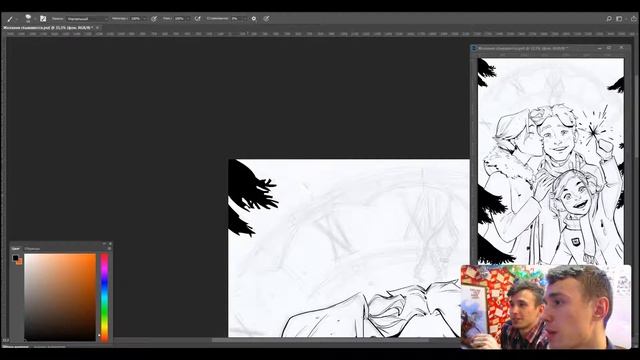Open the workspace switcher icon
Viewport: 640px width, 360px height.
click(619, 19)
